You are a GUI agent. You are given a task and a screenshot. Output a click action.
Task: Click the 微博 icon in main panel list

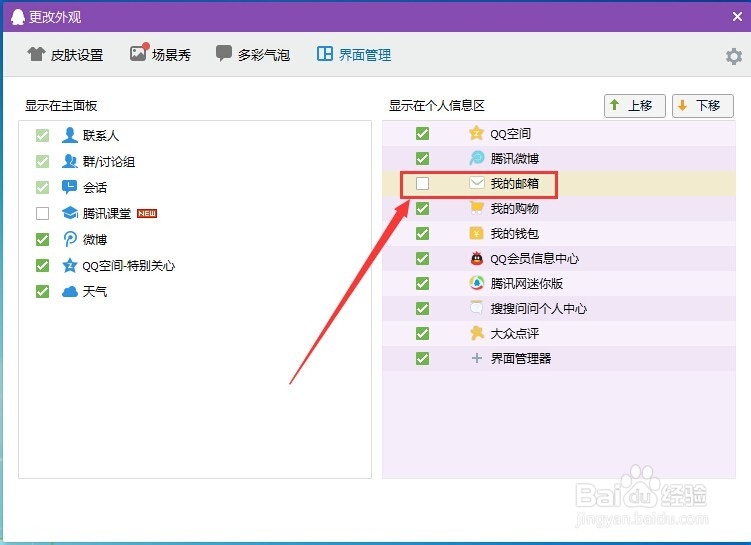tap(69, 238)
